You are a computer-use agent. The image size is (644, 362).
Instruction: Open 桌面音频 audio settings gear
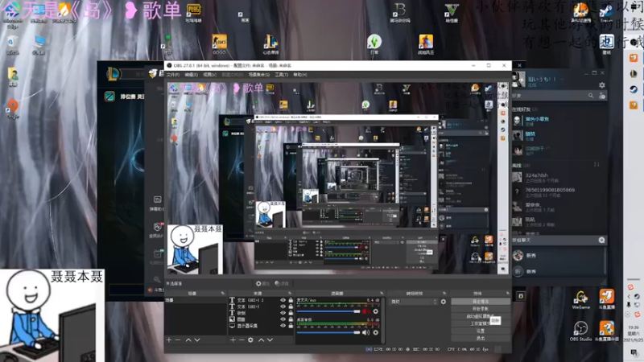click(375, 332)
